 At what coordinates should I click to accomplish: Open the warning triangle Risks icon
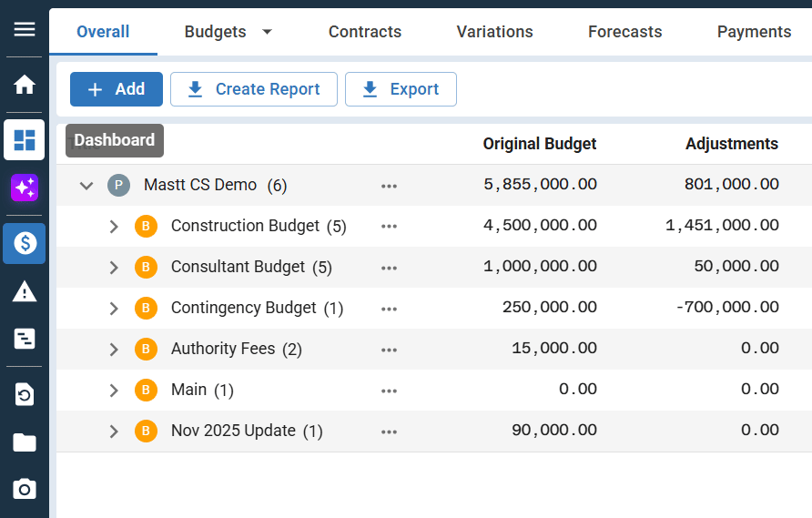click(25, 291)
